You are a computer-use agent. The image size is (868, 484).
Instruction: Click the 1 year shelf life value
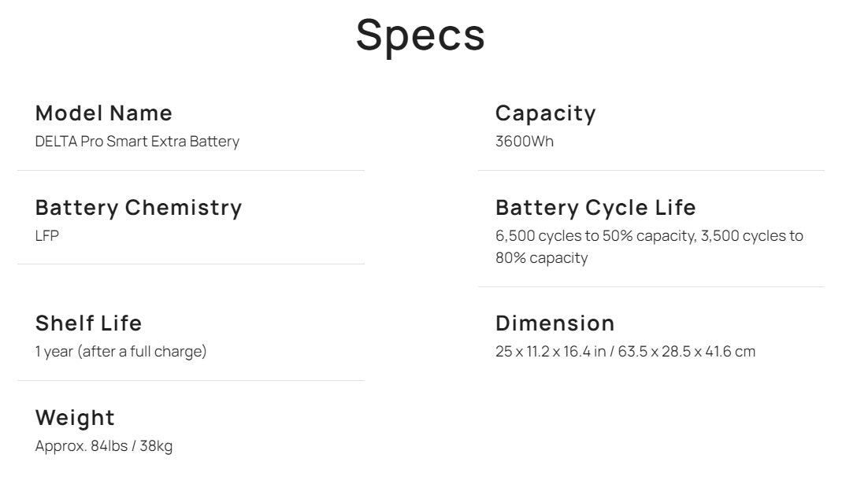(x=121, y=352)
